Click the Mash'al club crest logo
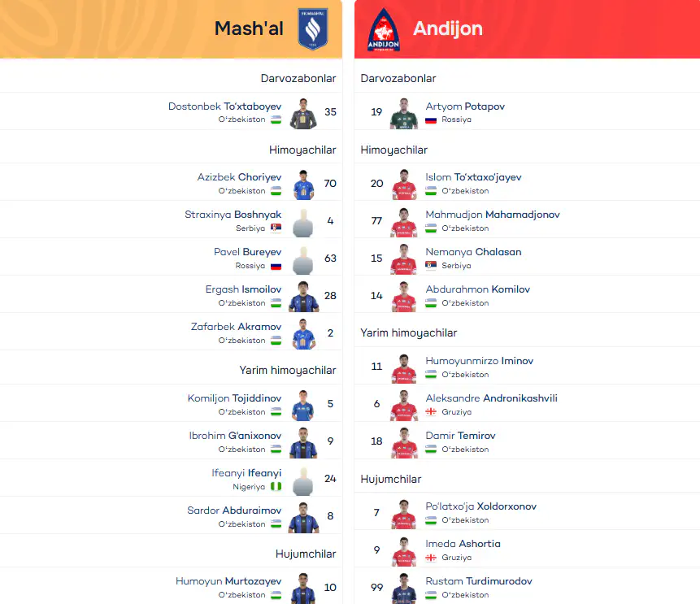The image size is (700, 604). point(313,28)
